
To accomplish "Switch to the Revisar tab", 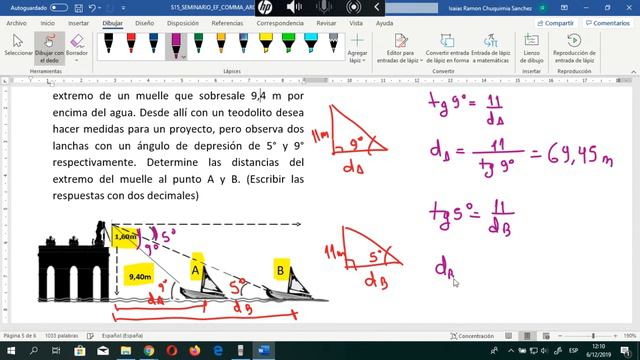I will (326, 23).
